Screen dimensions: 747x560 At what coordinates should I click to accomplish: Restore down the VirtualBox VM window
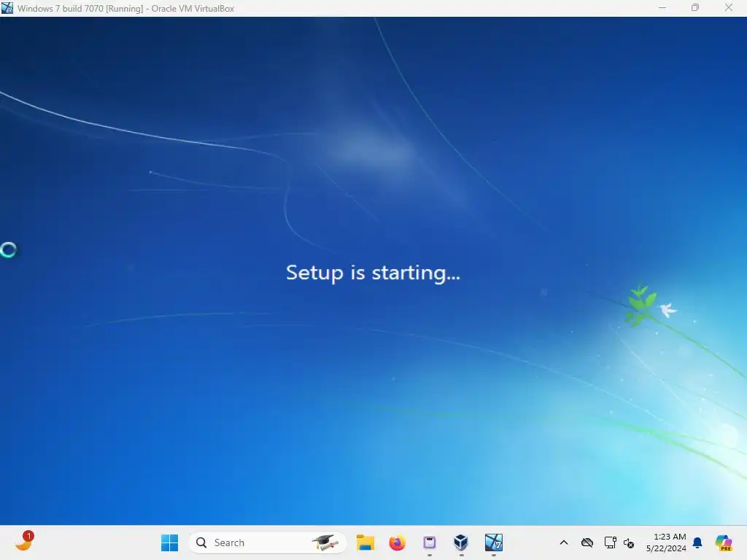click(695, 8)
